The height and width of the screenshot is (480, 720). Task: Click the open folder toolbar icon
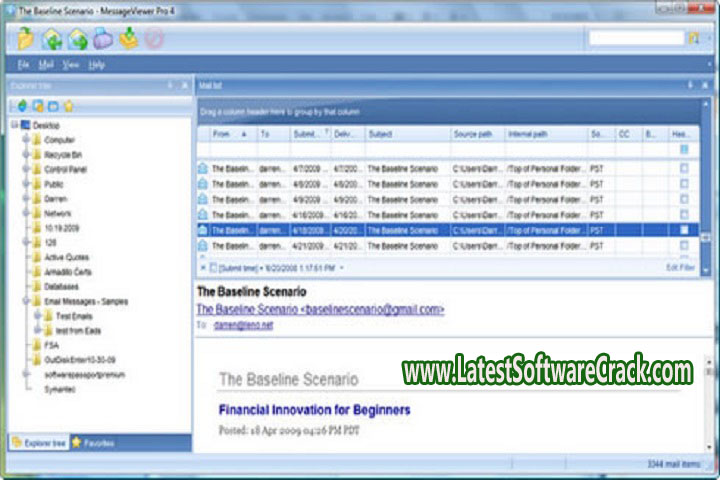(x=27, y=39)
